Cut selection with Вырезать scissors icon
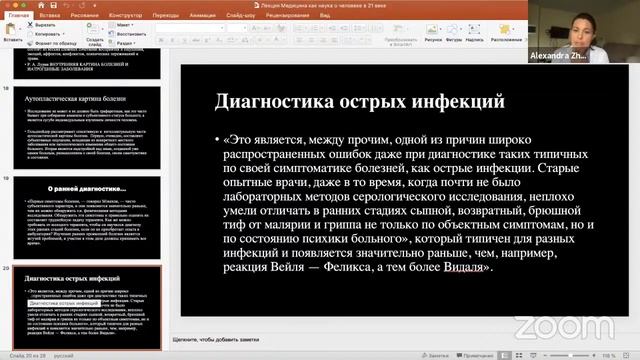 click(x=41, y=25)
